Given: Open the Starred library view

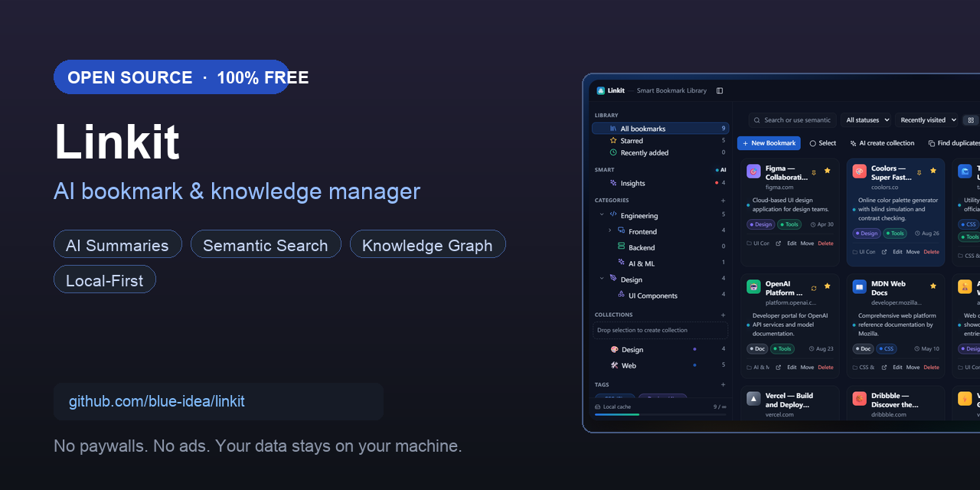Looking at the screenshot, I should click(660, 141).
